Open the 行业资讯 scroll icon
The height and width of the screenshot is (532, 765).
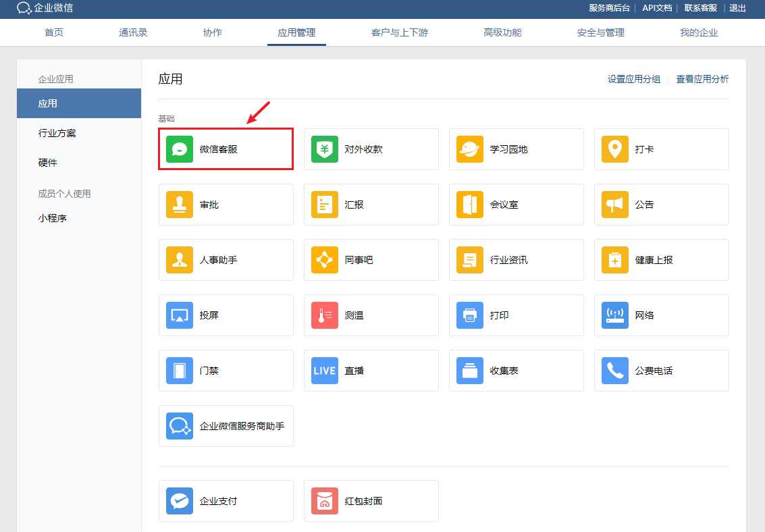(470, 260)
